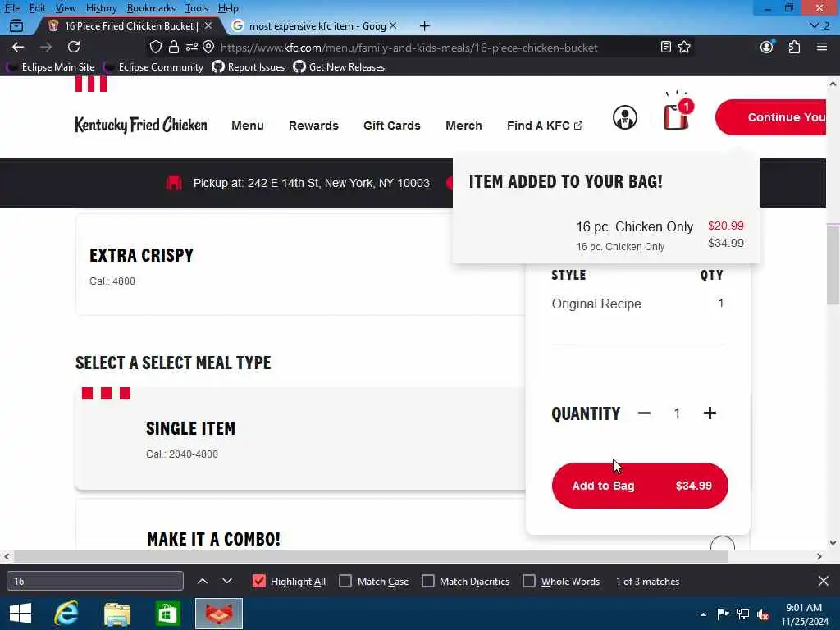Select the Single Item meal type
Image resolution: width=840 pixels, height=630 pixels.
[300, 439]
